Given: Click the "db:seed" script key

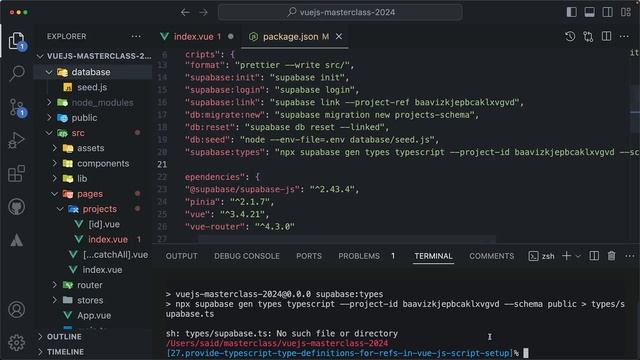Looking at the screenshot, I should point(207,140).
